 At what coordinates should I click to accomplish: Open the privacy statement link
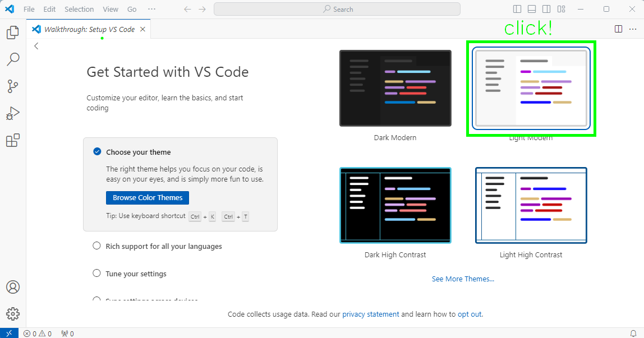pos(370,314)
